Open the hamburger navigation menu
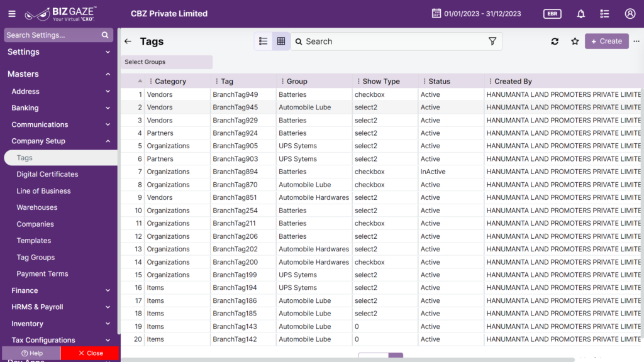Screen dimensions: 644x362 (x=12, y=14)
